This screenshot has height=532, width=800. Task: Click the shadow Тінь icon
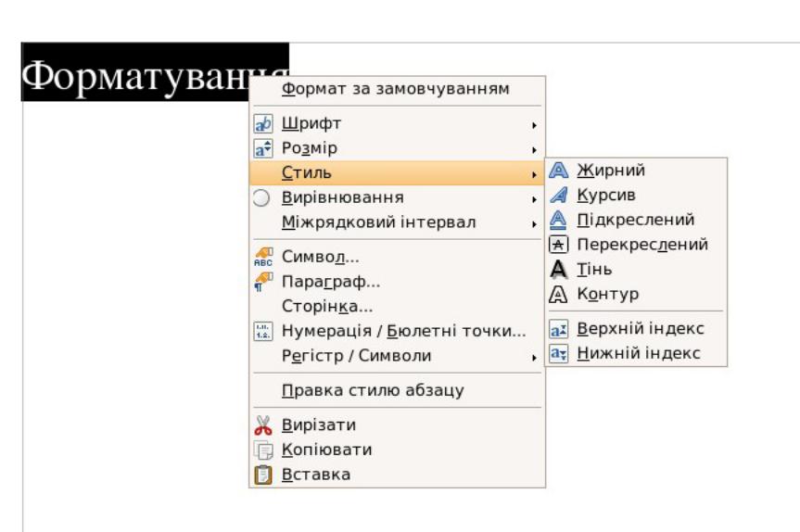tap(558, 270)
